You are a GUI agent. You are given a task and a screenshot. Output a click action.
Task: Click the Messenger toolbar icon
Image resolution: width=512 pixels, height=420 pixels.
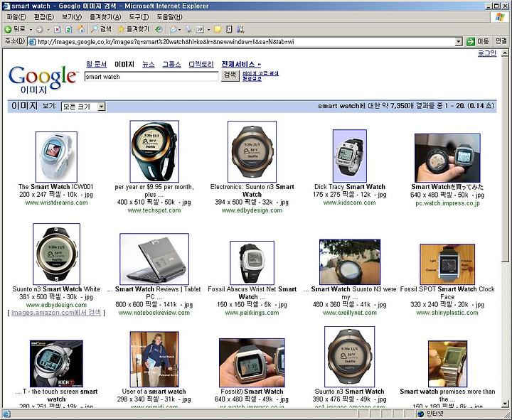240,30
